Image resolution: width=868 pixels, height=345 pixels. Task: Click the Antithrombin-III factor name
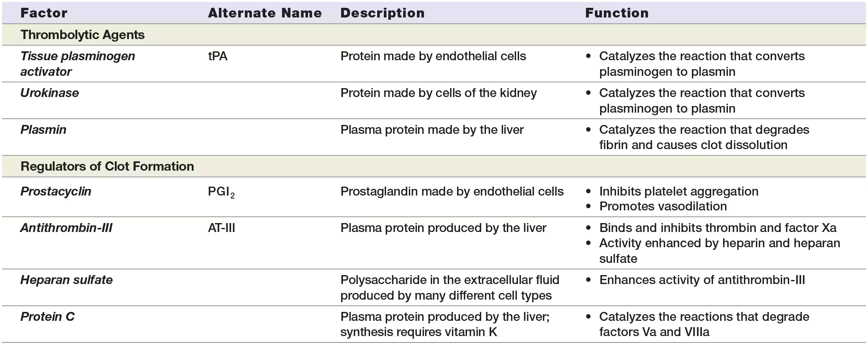(x=66, y=228)
